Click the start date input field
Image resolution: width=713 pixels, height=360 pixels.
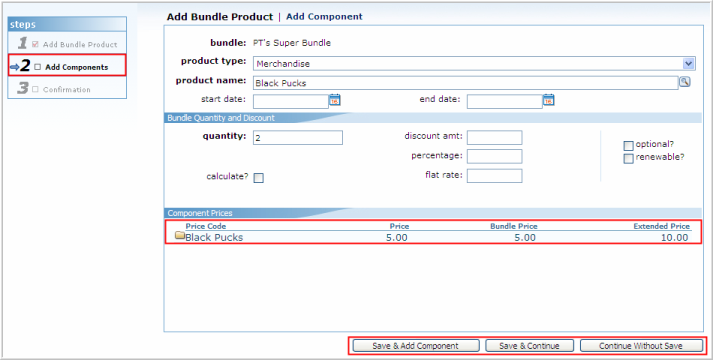tap(291, 101)
